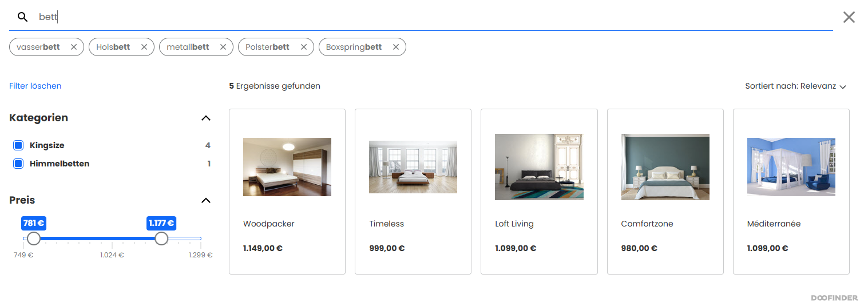Uncheck the Kingsize category checkbox
Image resolution: width=868 pixels, height=306 pixels.
coord(18,145)
